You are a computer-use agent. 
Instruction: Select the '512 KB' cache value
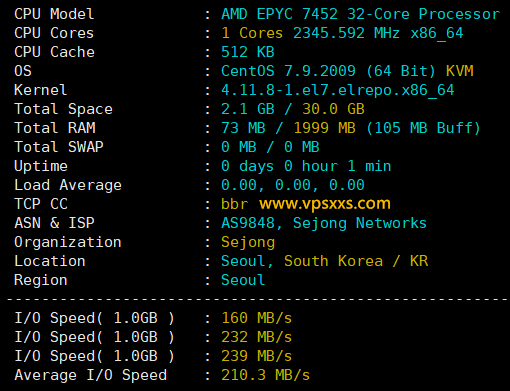248,52
